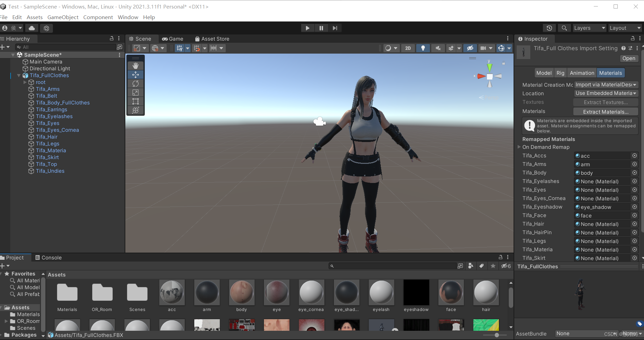This screenshot has height=340, width=644.
Task: Select the Scale tool
Action: [x=136, y=92]
